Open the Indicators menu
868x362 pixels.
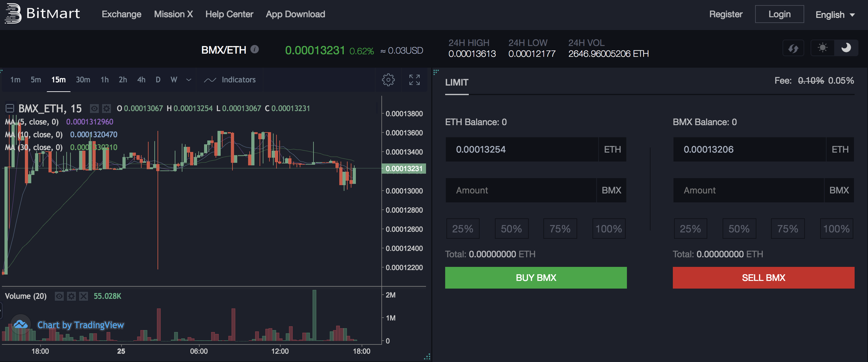pos(230,79)
